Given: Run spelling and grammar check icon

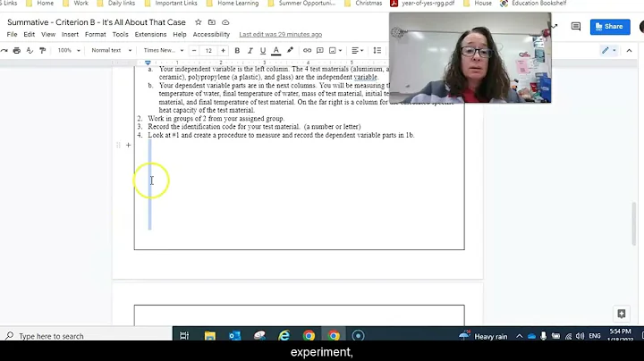Looking at the screenshot, I should [30, 50].
